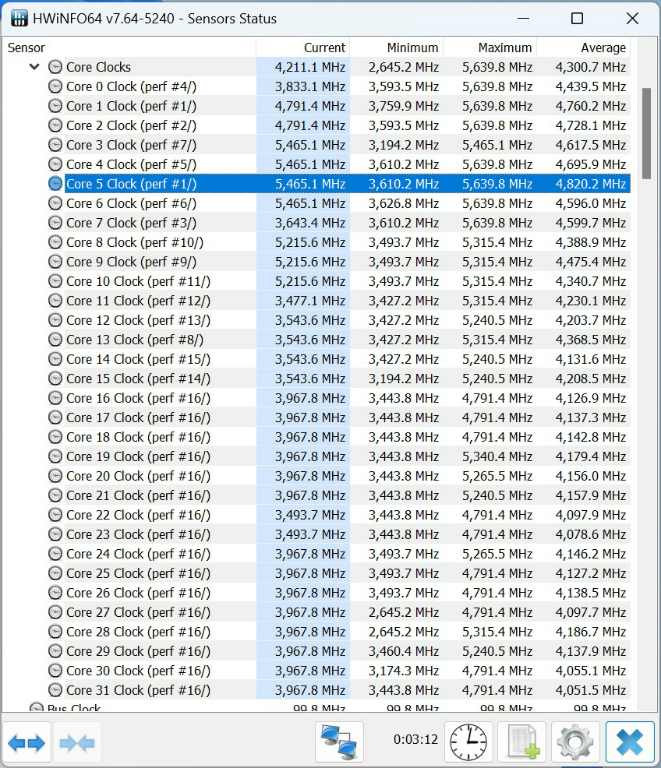Click the clock icon beside Core 12 Clock
The height and width of the screenshot is (768, 661).
click(x=55, y=320)
